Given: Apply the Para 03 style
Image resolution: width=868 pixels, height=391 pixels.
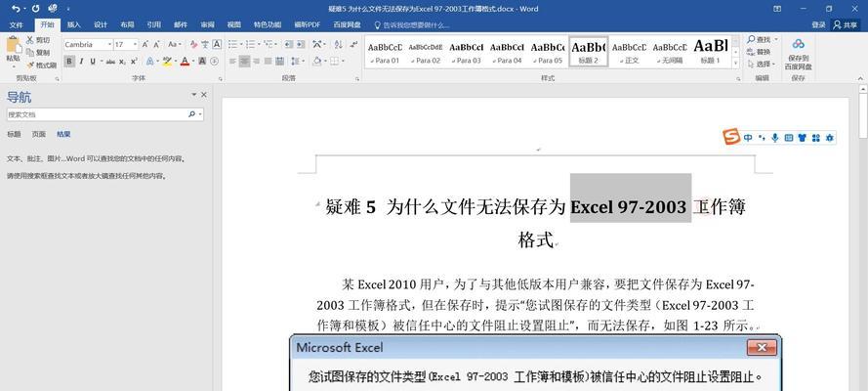Looking at the screenshot, I should point(466,52).
